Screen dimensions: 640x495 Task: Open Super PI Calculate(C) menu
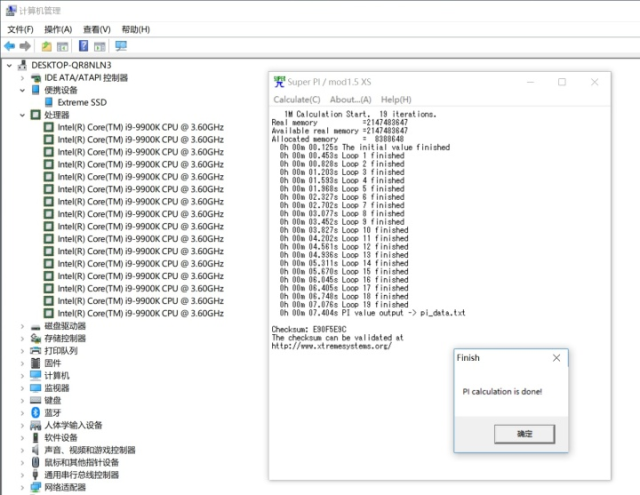coord(297,100)
